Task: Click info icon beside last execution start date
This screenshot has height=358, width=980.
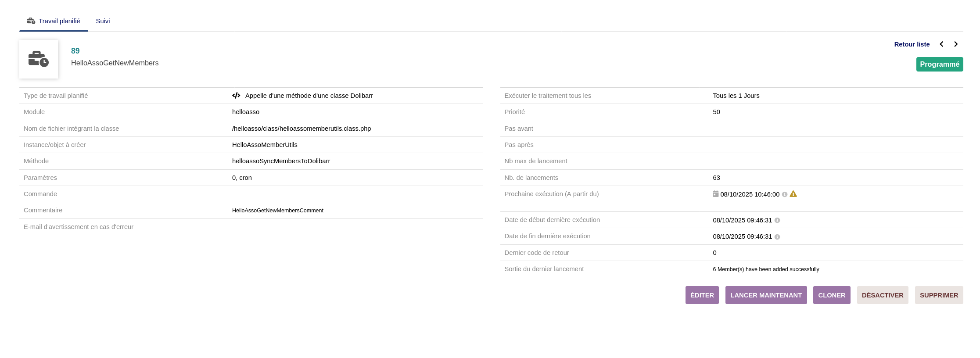Action: click(x=777, y=220)
